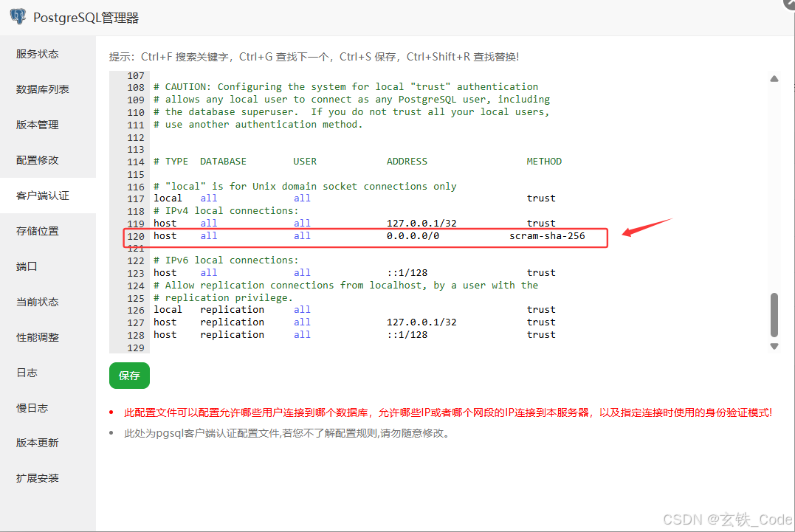
Task: Open the 端口 settings
Action: tap(27, 266)
